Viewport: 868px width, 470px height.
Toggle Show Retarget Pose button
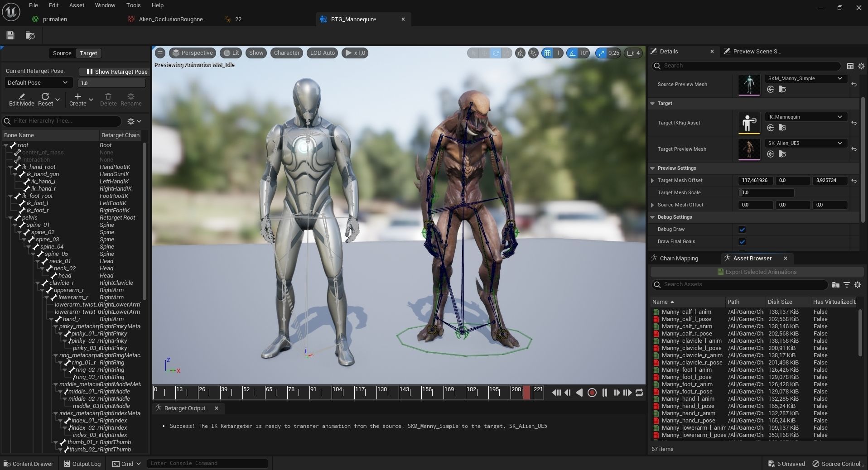(115, 72)
